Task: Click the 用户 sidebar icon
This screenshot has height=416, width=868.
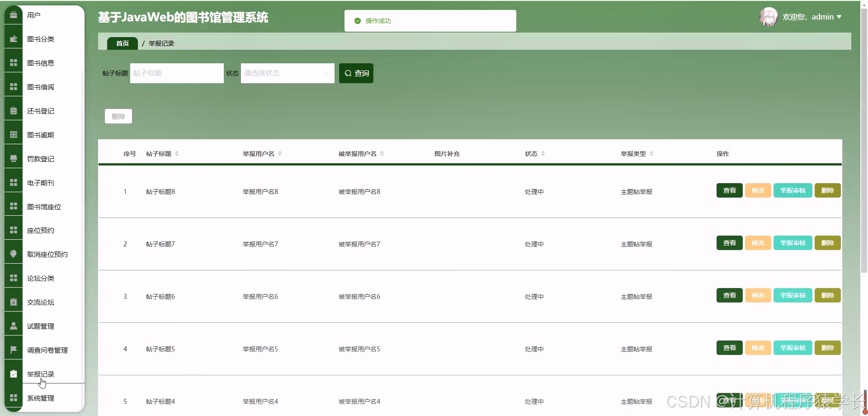Action: click(14, 15)
